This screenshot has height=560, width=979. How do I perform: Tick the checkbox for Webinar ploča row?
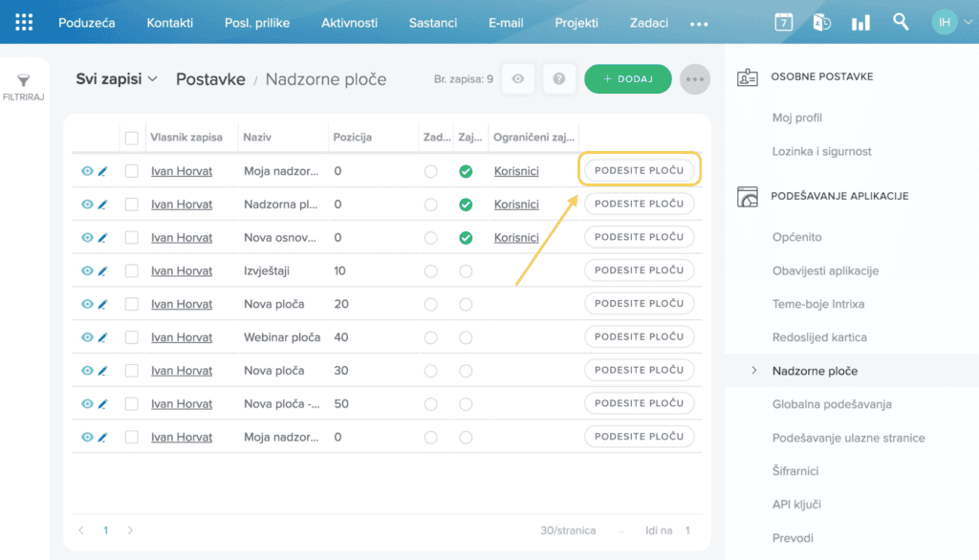click(131, 337)
